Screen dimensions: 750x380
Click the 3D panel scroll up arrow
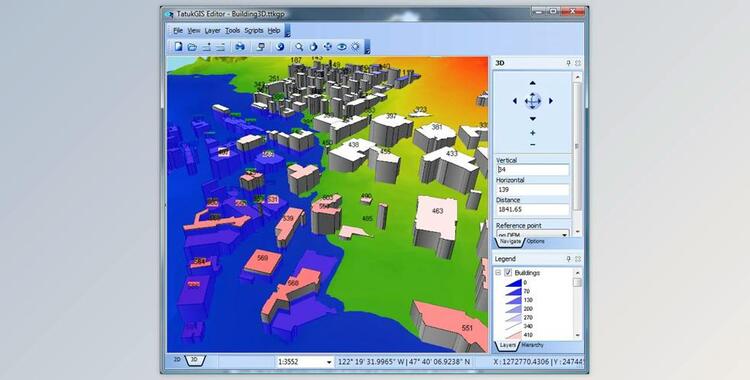coord(577,77)
